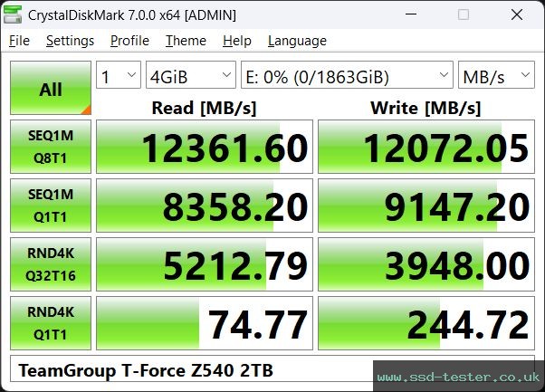This screenshot has width=545, height=392.
Task: Open the Language menu
Action: click(297, 41)
